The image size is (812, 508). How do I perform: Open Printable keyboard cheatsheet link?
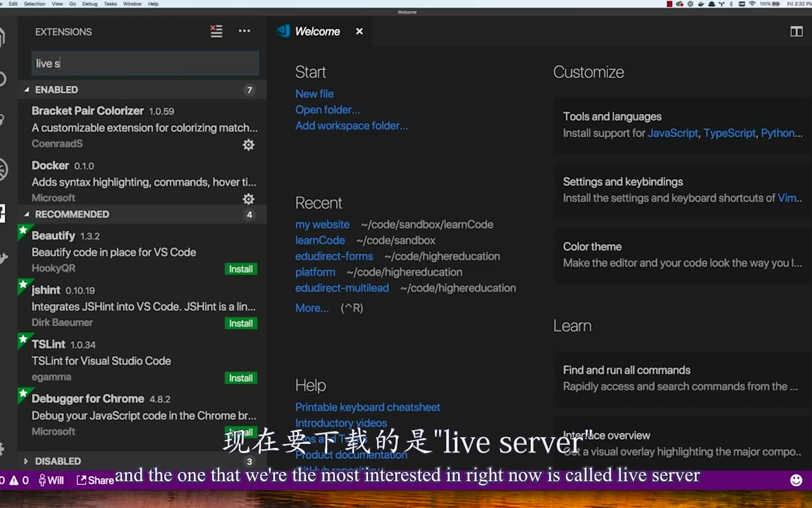[367, 407]
